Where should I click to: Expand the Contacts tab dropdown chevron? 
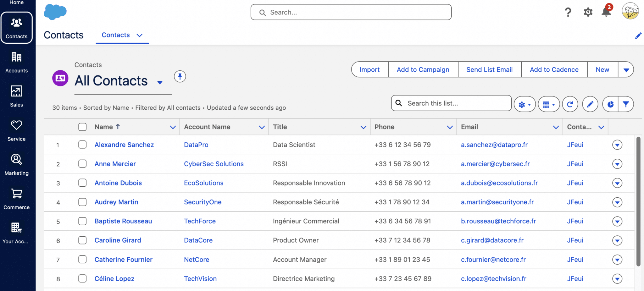tap(139, 35)
